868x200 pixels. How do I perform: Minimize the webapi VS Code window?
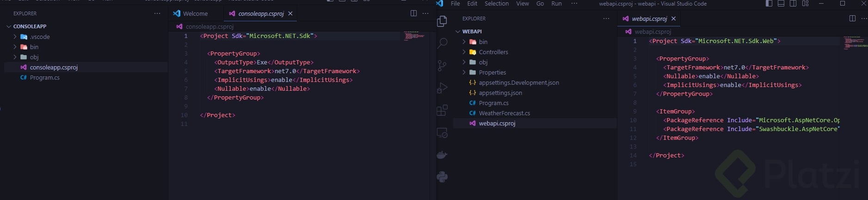[x=821, y=3]
